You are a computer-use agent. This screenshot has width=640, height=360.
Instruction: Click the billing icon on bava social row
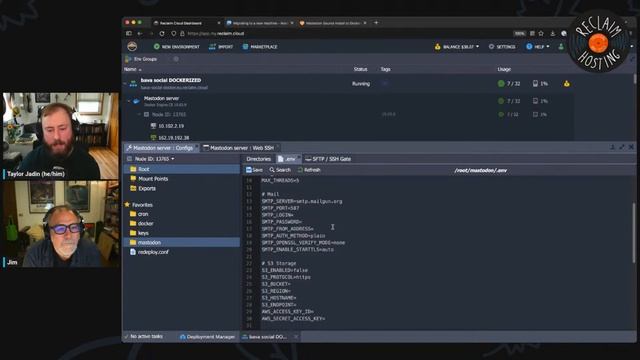567,84
